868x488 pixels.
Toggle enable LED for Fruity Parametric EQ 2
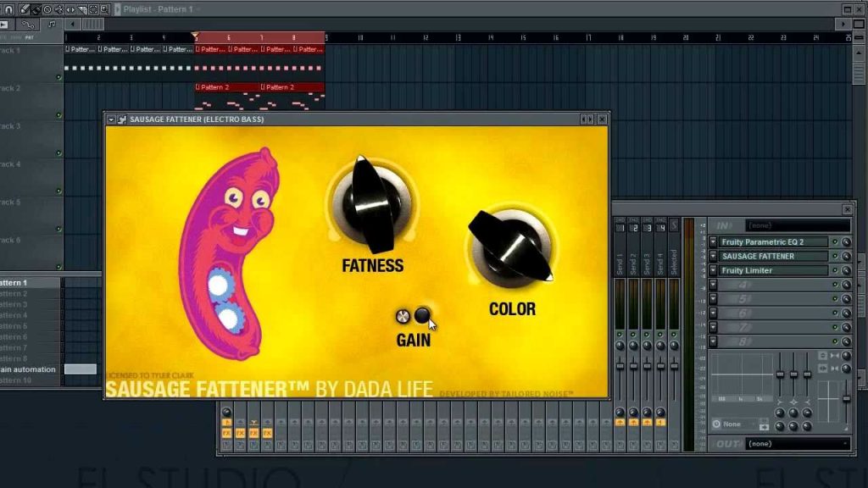click(x=835, y=241)
